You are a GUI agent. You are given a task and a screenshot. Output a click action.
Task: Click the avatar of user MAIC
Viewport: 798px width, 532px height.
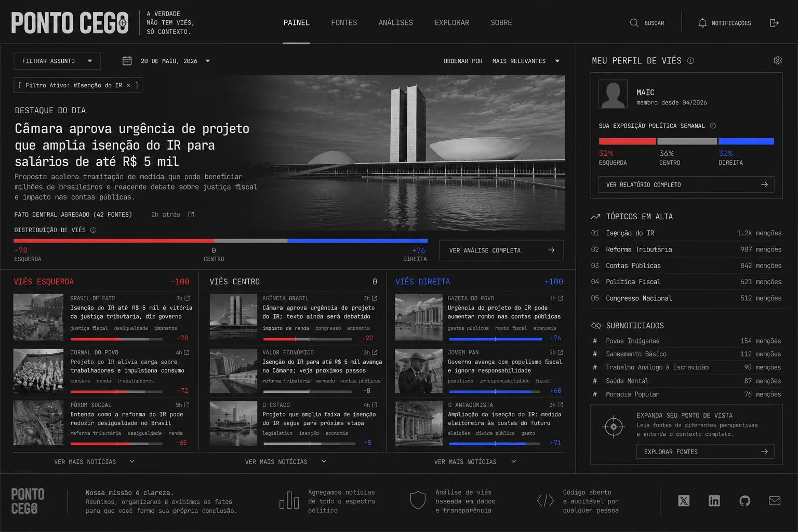click(x=613, y=94)
